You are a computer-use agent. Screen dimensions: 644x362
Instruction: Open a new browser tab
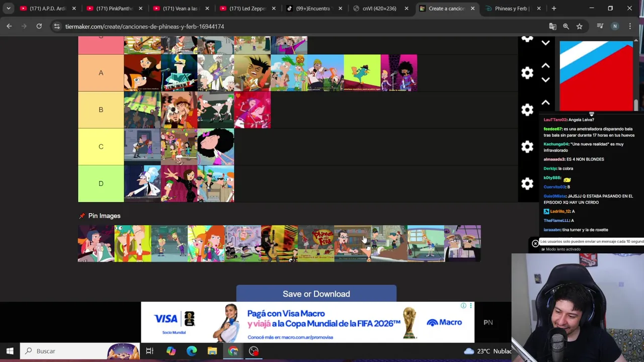(x=554, y=9)
